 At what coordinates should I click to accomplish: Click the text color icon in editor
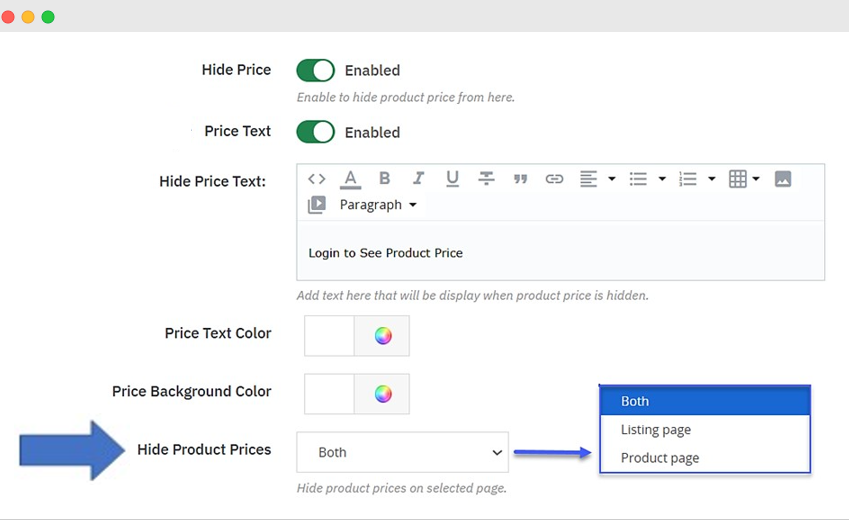coord(350,179)
